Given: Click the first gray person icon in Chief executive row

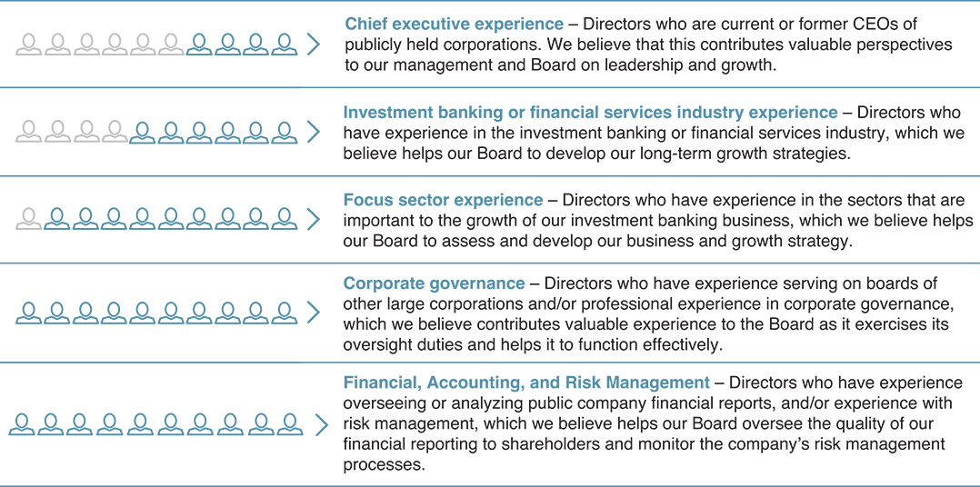Looking at the screenshot, I should (30, 44).
